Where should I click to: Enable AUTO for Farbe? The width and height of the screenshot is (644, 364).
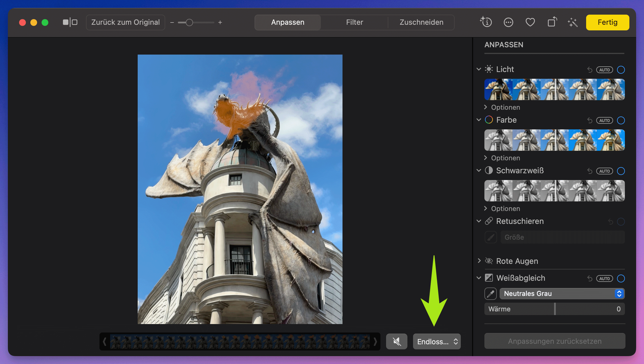click(605, 120)
